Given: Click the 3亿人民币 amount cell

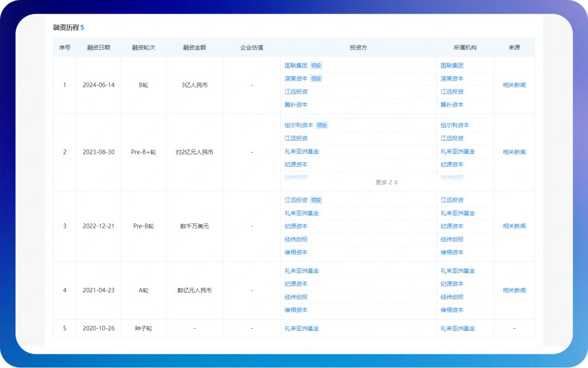Looking at the screenshot, I should coord(194,85).
